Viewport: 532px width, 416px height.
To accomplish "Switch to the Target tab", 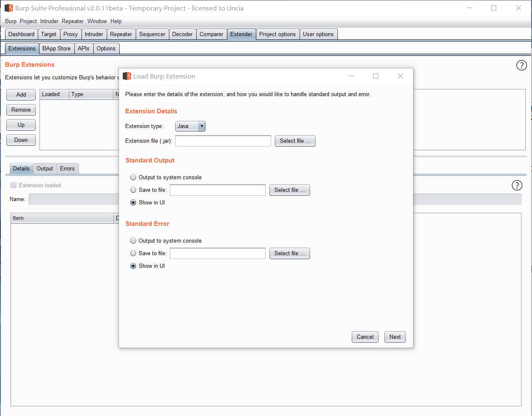I will point(49,34).
